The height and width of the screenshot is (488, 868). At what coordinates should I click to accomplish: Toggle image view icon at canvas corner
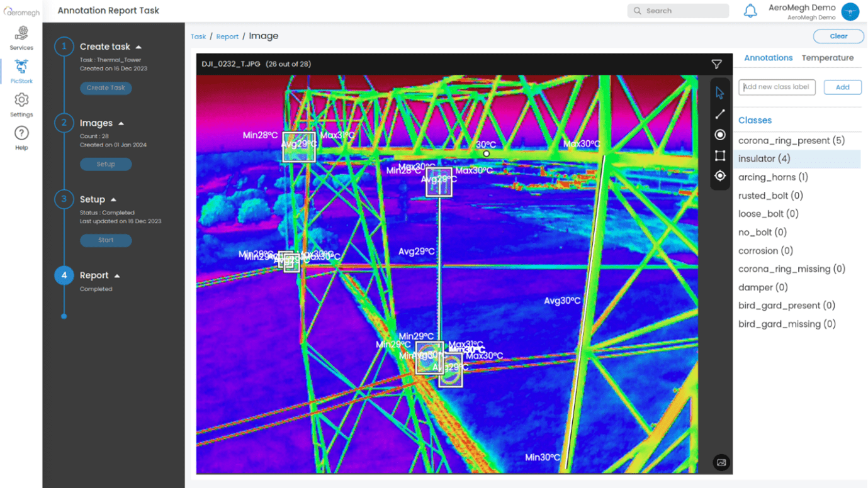pos(721,463)
